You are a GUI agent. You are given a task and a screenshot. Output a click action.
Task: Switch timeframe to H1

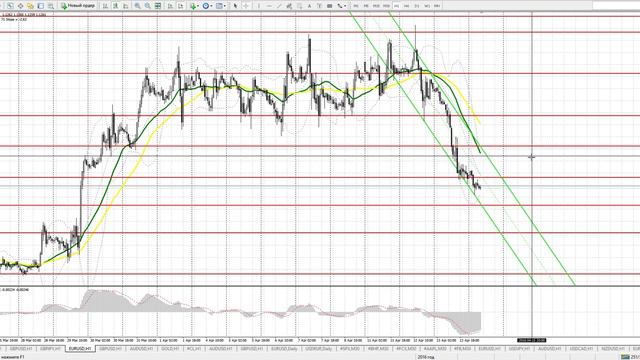pos(397,6)
